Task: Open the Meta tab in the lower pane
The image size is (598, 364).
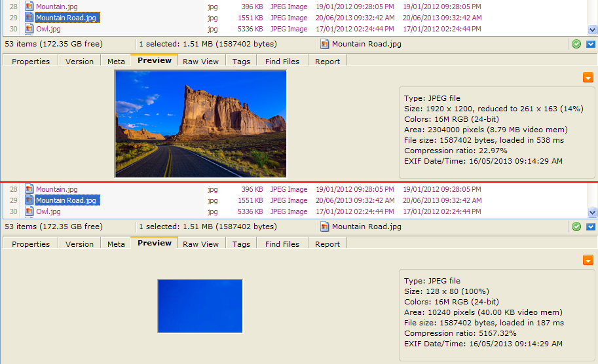Action: click(116, 244)
